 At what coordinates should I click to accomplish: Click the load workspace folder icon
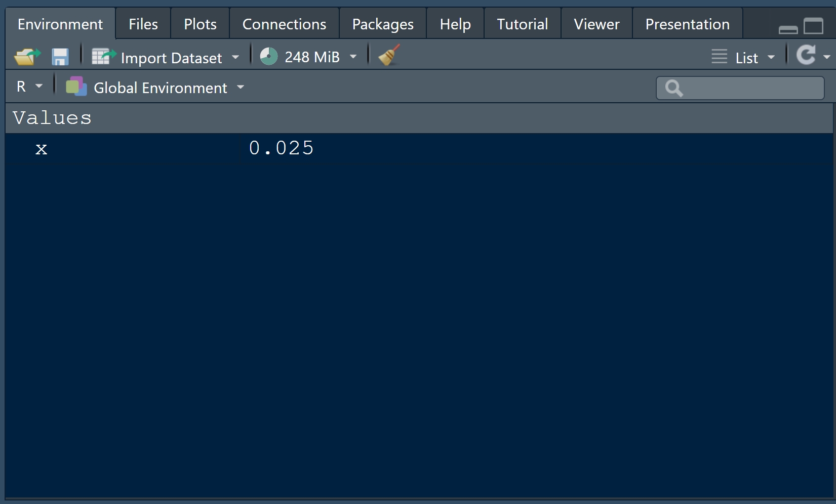click(27, 57)
